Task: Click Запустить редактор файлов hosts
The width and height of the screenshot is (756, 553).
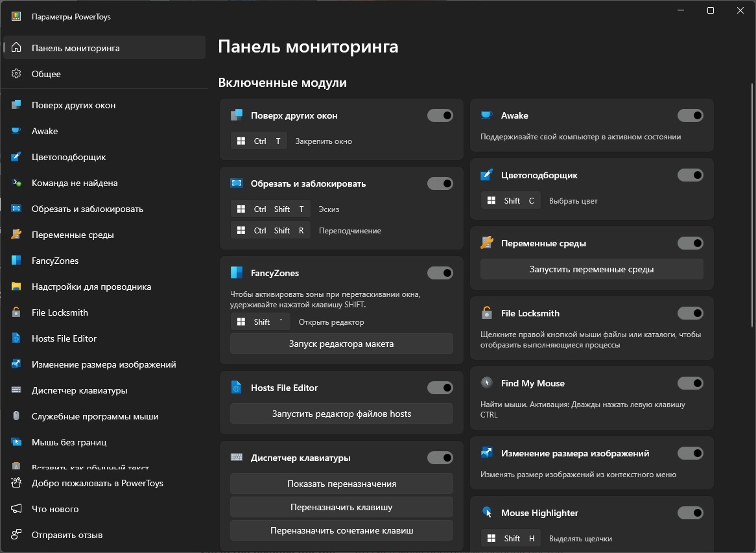Action: click(340, 414)
